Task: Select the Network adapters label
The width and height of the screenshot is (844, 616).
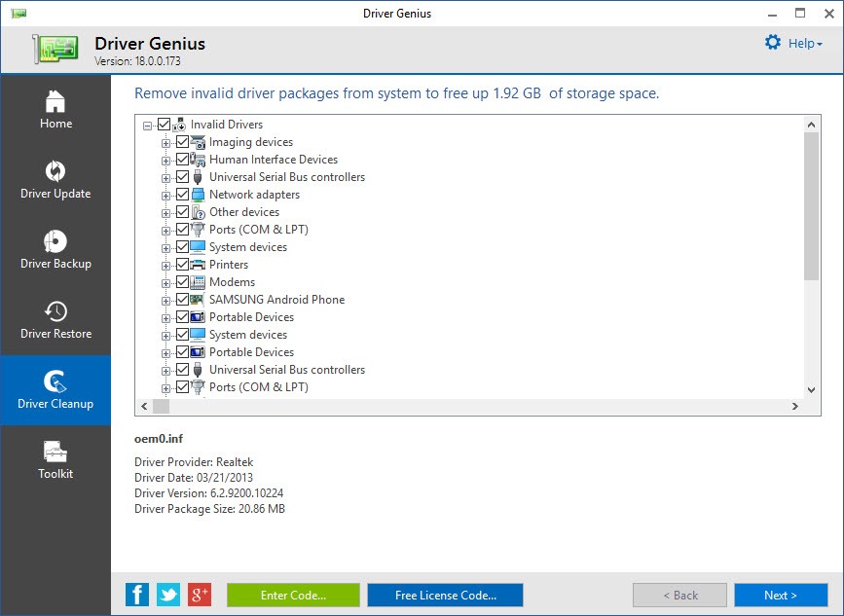Action: click(255, 195)
